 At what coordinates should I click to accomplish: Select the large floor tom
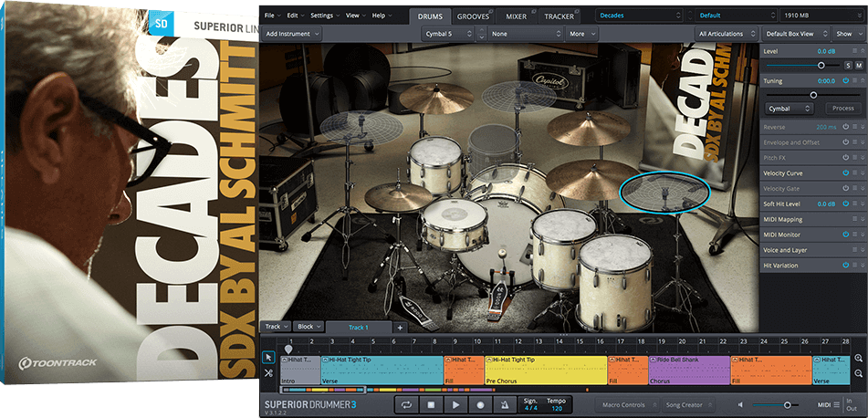tap(615, 282)
